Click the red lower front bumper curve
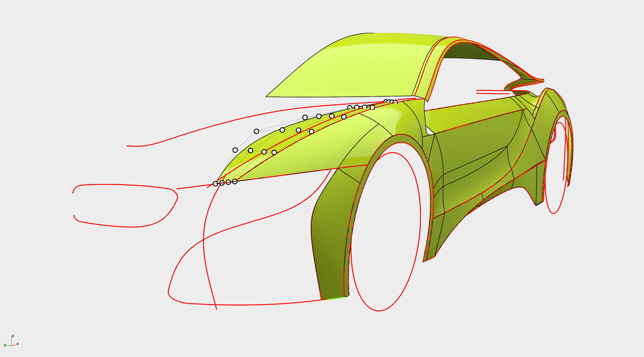644x357 pixels. pyautogui.click(x=252, y=305)
